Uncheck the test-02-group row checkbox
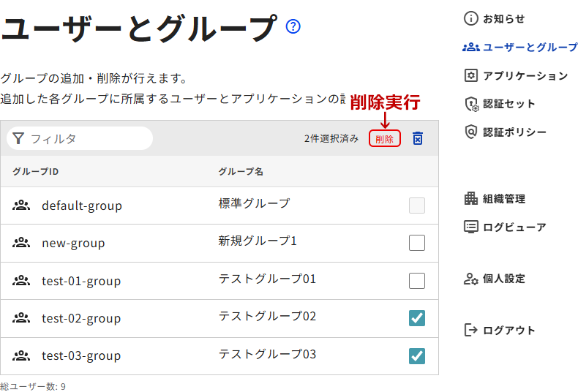The height and width of the screenshot is (392, 578). pyautogui.click(x=417, y=318)
